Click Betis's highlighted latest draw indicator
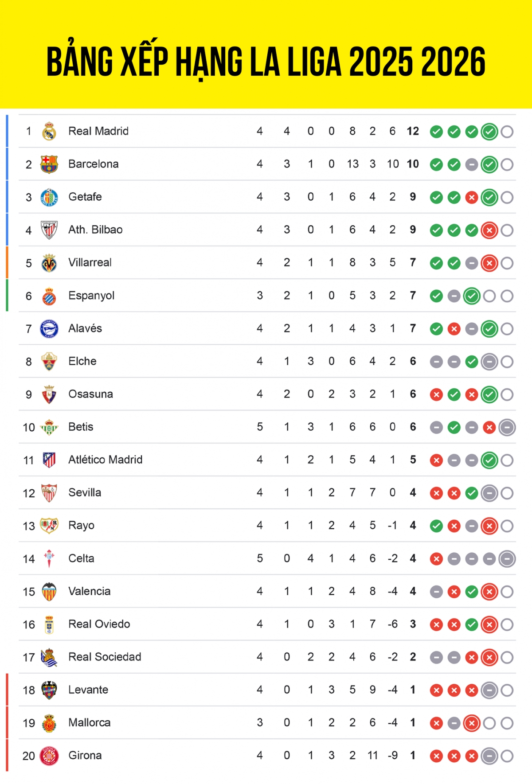The image size is (532, 784). (507, 428)
